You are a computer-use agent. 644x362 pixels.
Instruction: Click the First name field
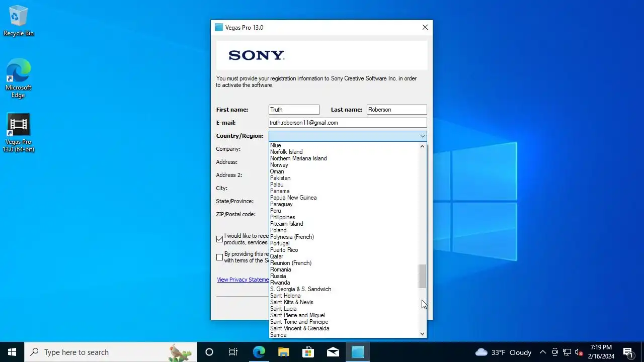(x=294, y=110)
